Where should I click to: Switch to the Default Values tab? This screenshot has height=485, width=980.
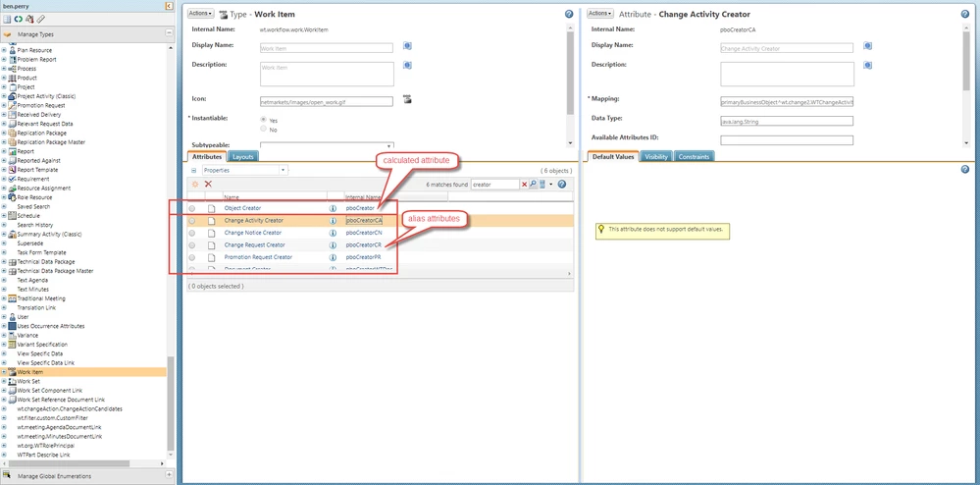click(x=613, y=156)
